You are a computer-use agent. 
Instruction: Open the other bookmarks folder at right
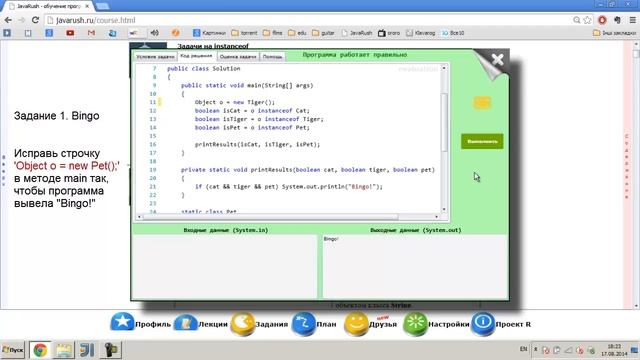click(614, 33)
